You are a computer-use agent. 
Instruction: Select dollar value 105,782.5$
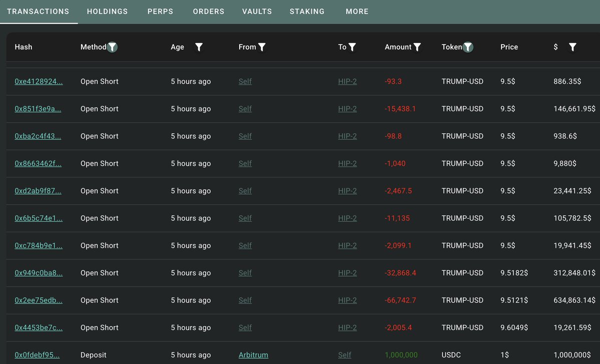(573, 218)
